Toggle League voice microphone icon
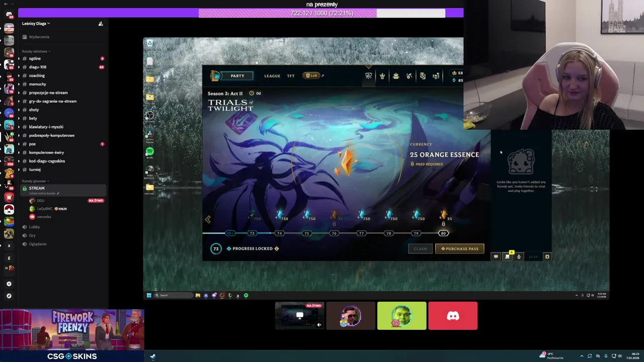This screenshot has width=644, height=362. [519, 257]
